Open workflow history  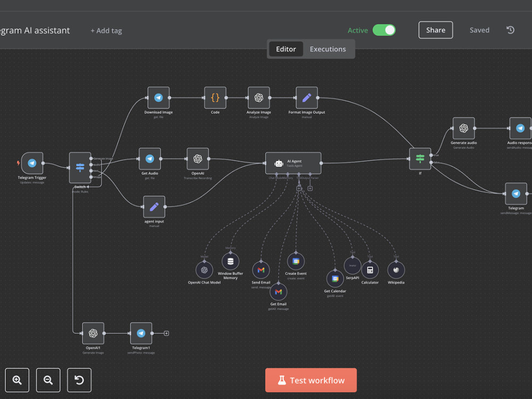click(510, 30)
